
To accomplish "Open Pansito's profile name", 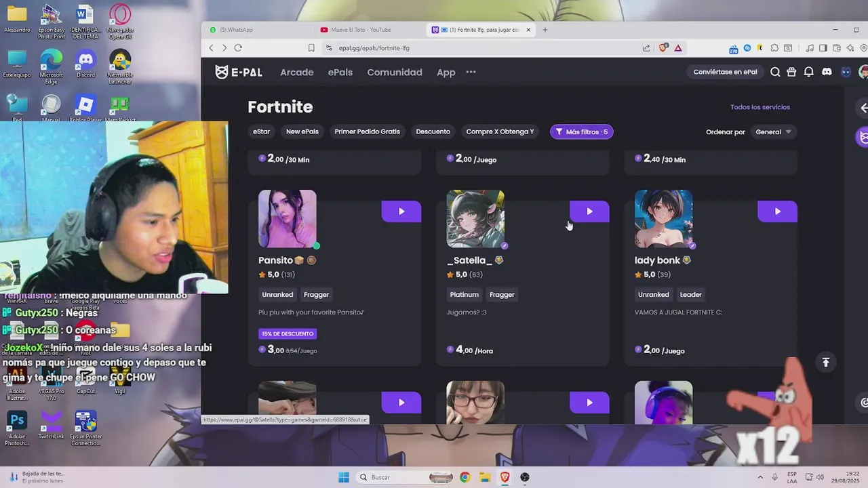I will [275, 260].
